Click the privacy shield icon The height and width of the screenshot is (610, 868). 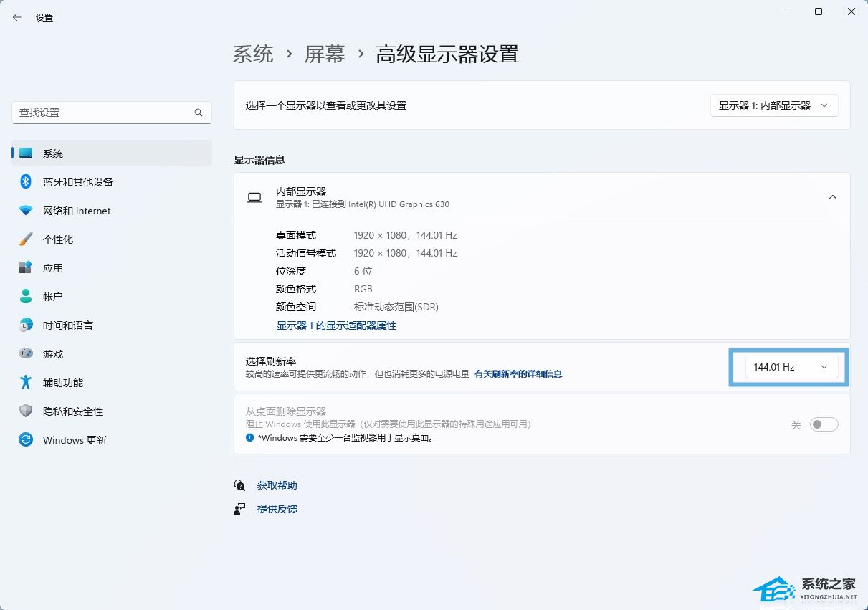26,411
